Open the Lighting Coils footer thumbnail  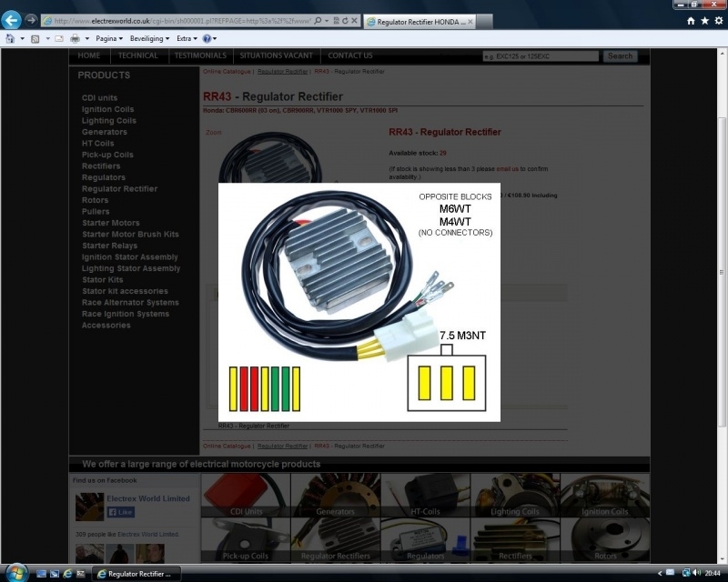(x=515, y=495)
